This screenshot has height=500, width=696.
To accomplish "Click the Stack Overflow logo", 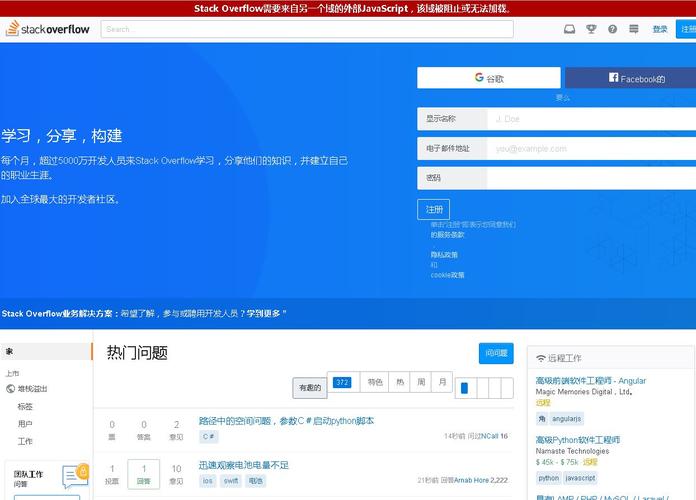I will (47, 29).
